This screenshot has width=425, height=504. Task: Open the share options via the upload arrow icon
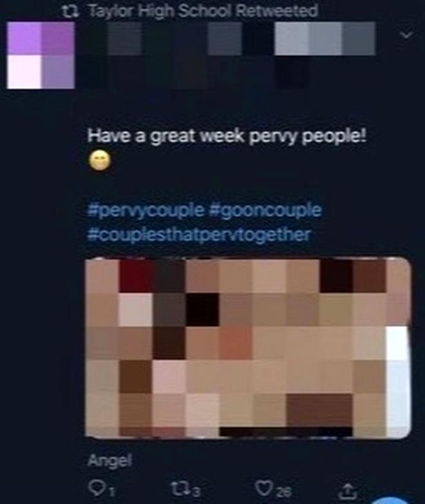pyautogui.click(x=348, y=489)
